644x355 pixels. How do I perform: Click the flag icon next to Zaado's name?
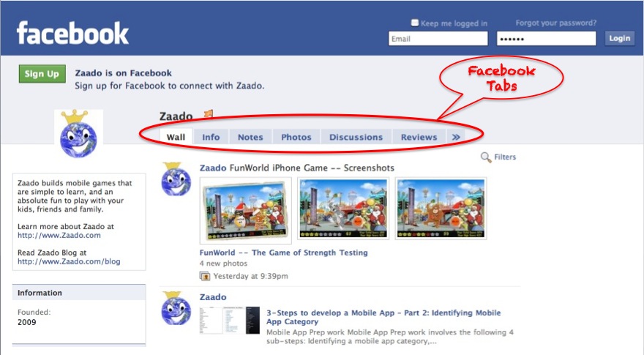click(209, 113)
